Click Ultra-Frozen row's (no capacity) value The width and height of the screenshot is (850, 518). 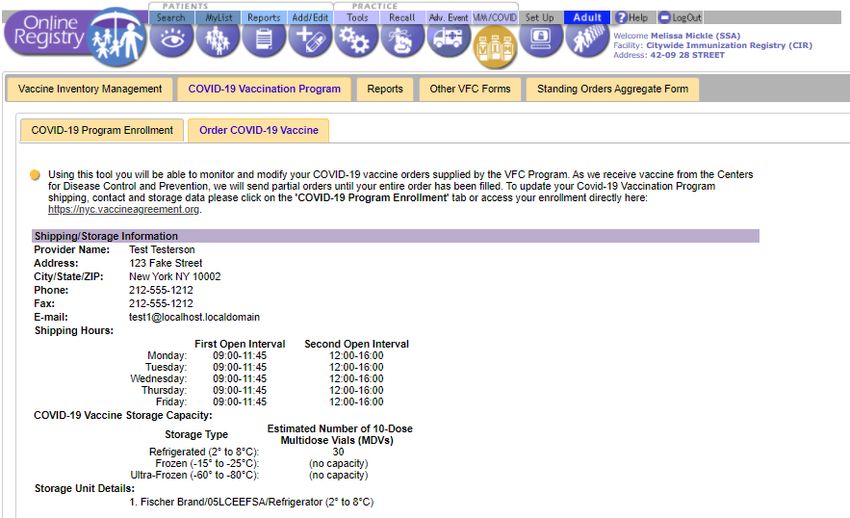338,475
